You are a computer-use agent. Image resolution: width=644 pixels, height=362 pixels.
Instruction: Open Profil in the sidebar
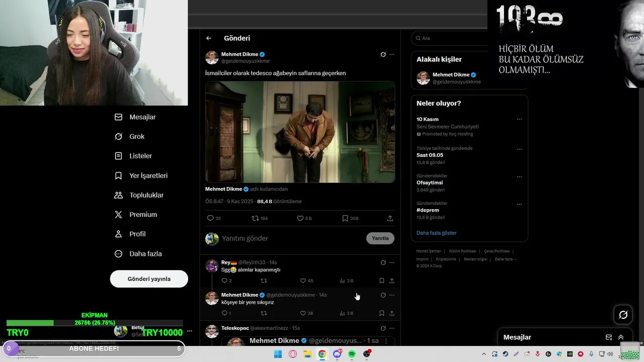click(x=130, y=234)
